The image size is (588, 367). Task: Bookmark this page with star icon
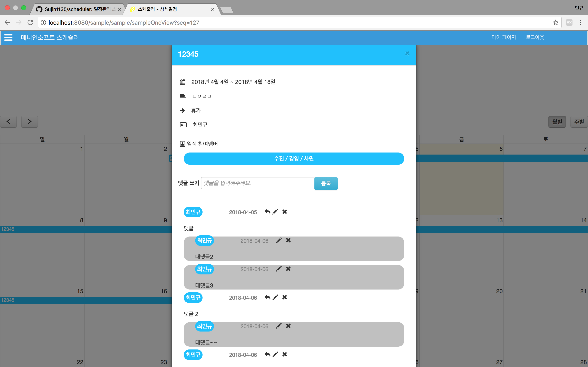coord(556,23)
